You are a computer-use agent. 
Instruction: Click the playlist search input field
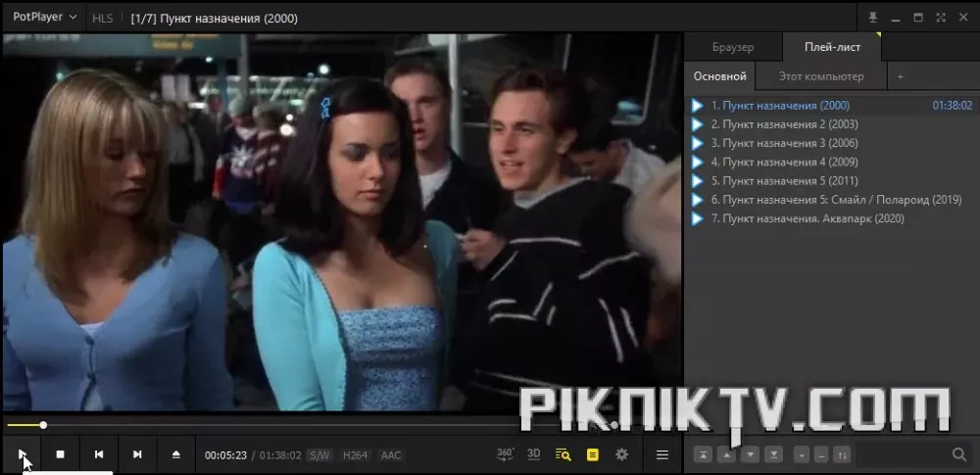pyautogui.click(x=904, y=455)
